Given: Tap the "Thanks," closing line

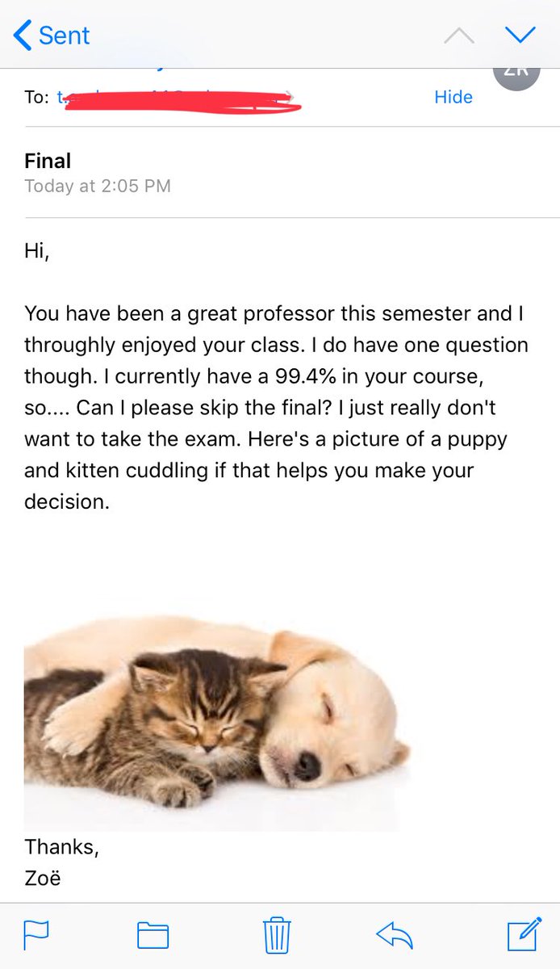Looking at the screenshot, I should click(61, 846).
